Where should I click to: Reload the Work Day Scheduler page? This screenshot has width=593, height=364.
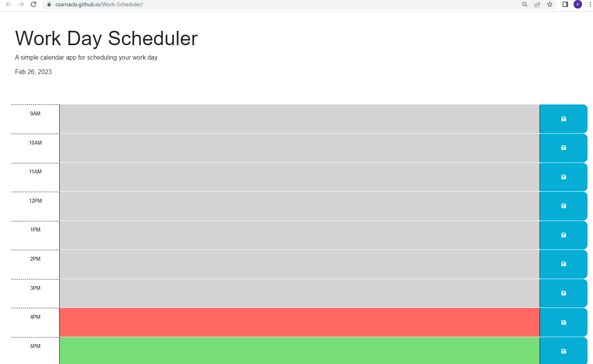click(33, 5)
